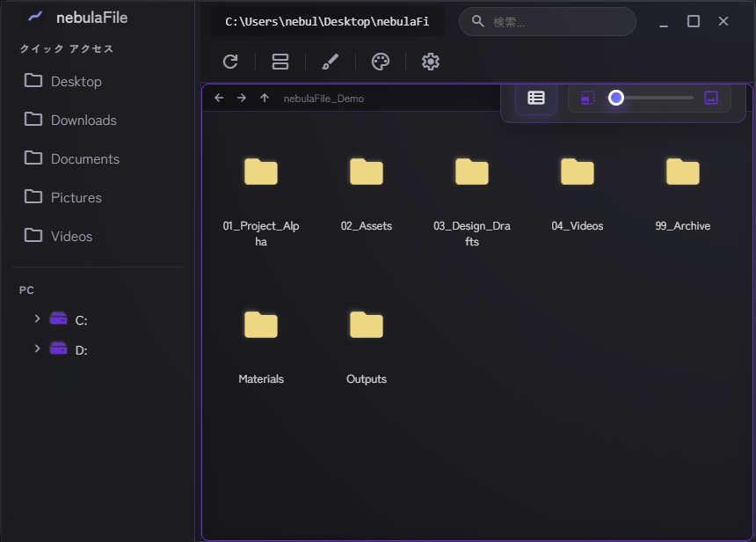Viewport: 756px width, 542px height.
Task: Click the nebulaFile logo icon
Action: tap(35, 17)
